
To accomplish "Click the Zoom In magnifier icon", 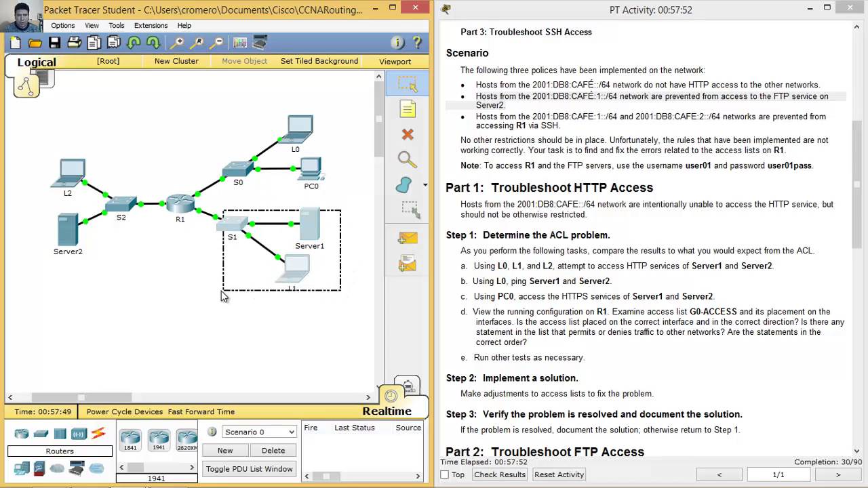I will point(178,43).
